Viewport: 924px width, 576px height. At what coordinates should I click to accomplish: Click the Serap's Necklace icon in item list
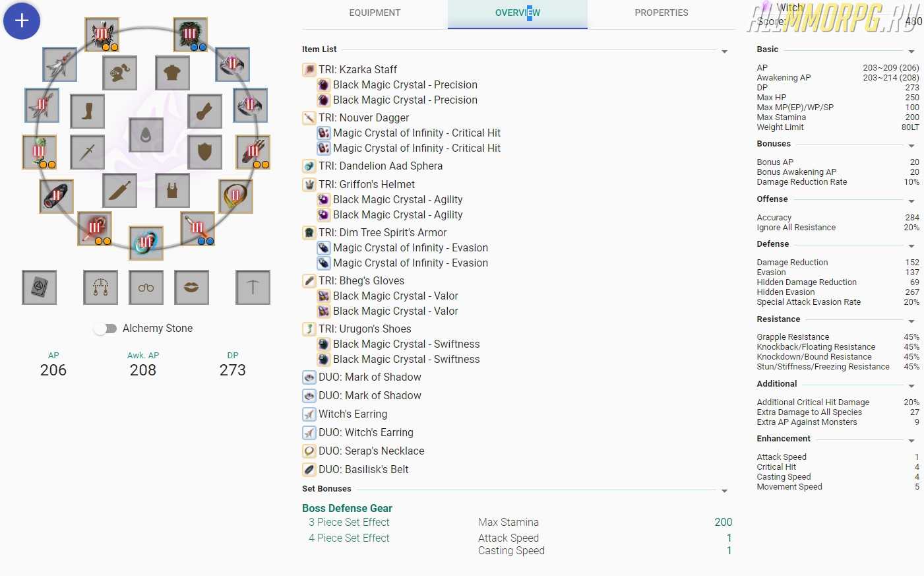[309, 451]
